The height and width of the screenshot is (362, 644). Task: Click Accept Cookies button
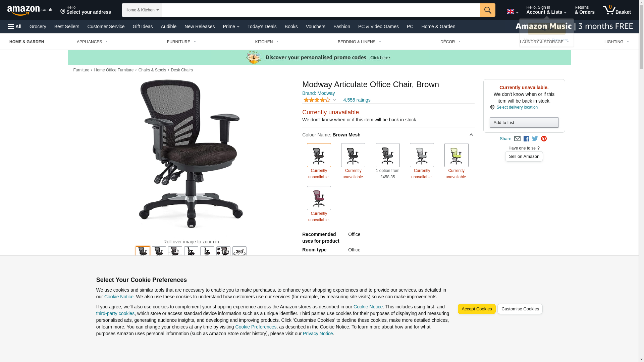tap(477, 309)
